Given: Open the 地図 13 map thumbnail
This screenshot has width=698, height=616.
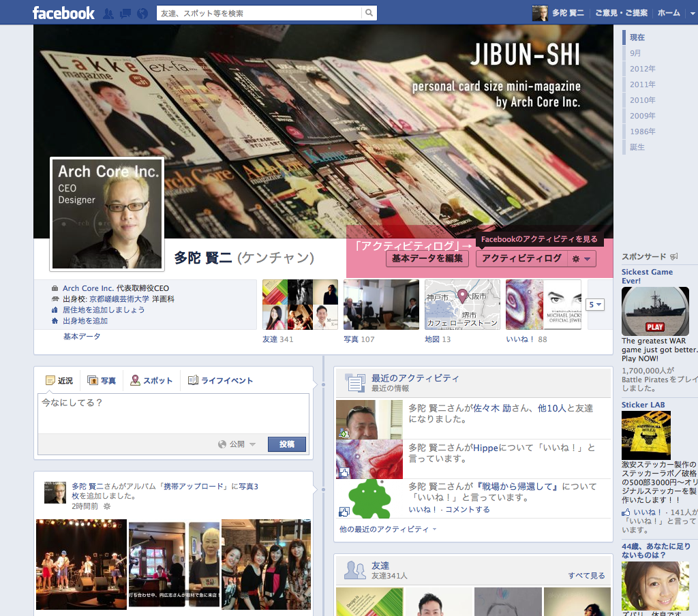Looking at the screenshot, I should 462,305.
